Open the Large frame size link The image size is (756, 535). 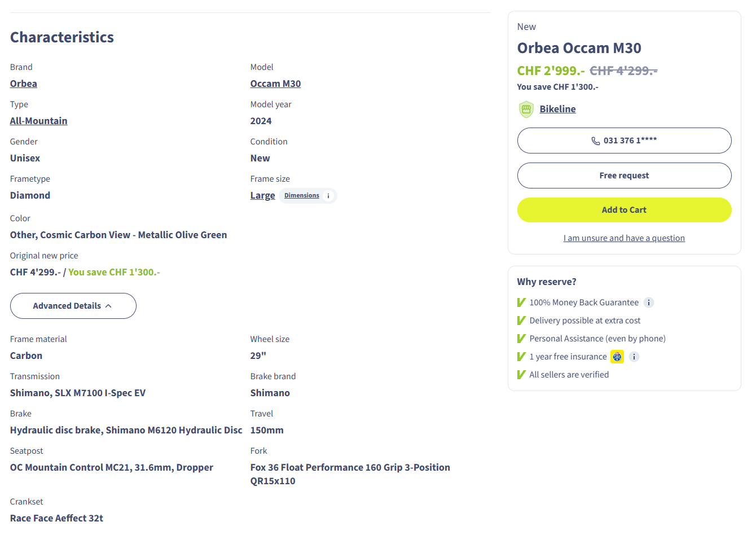click(x=263, y=195)
